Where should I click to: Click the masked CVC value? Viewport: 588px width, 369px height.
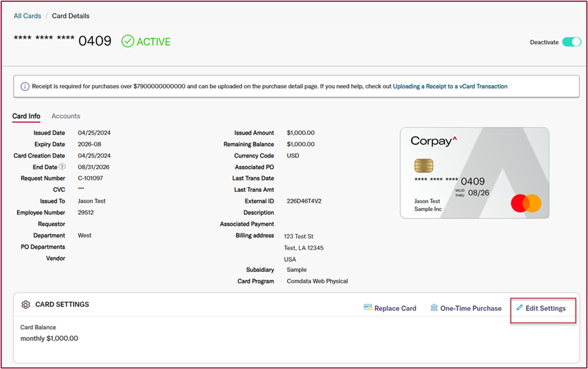click(81, 189)
